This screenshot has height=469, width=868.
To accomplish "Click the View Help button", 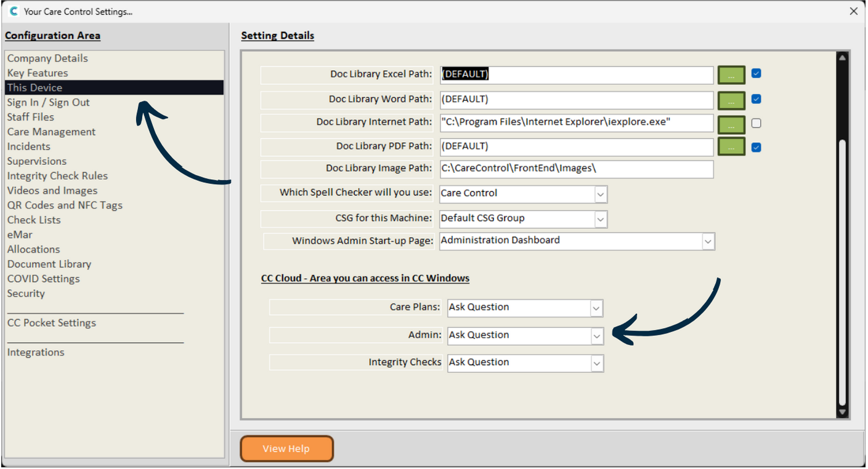I will tap(286, 449).
